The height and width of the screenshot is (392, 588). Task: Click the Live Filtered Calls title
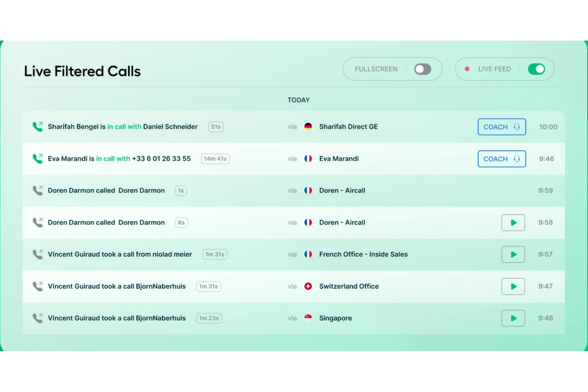(82, 71)
